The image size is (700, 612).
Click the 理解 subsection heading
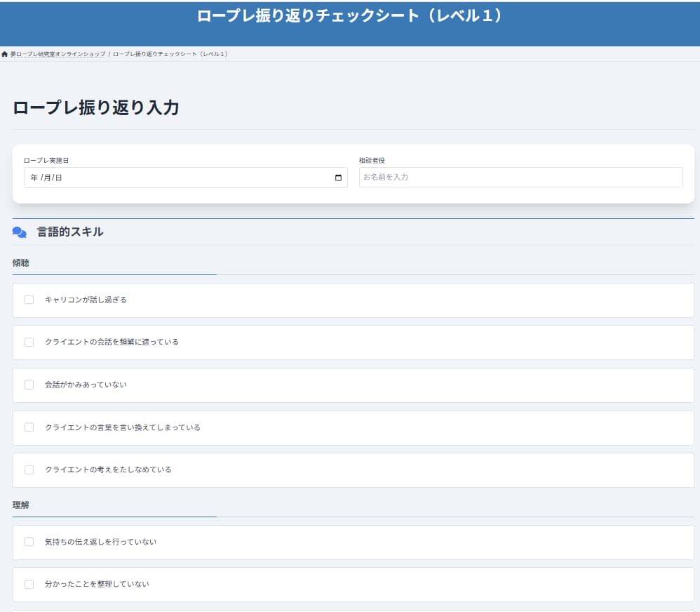click(21, 505)
